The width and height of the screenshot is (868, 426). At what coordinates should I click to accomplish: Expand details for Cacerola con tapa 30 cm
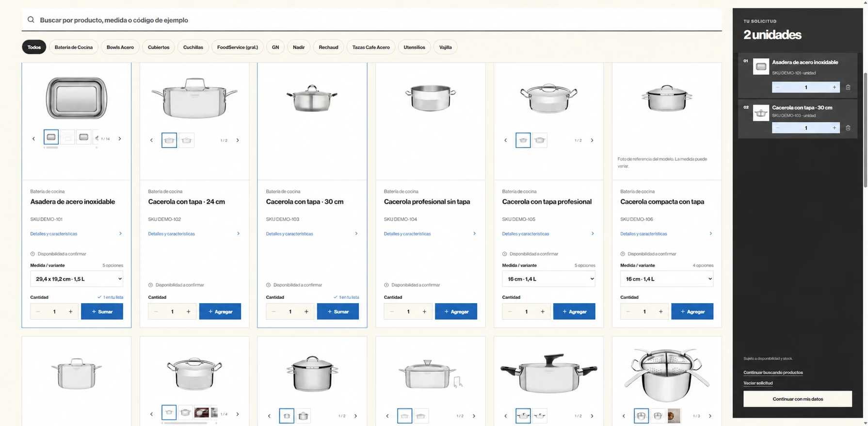[x=312, y=234]
